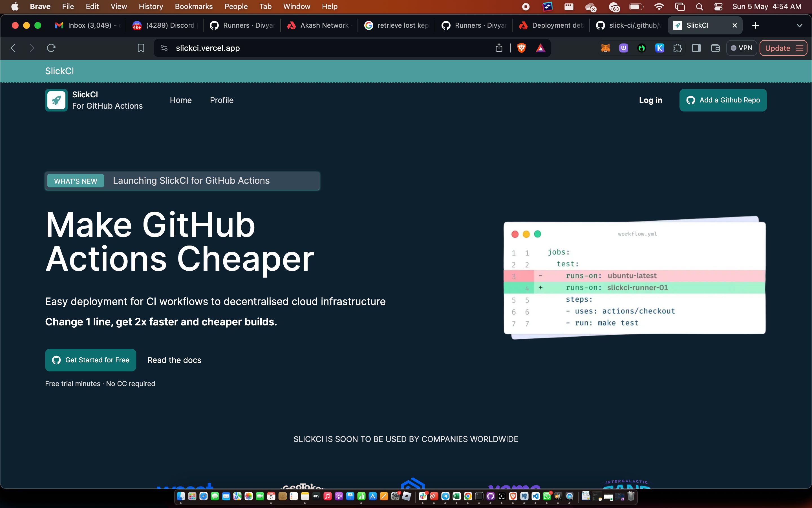Click the battery status icon
This screenshot has height=508, width=812.
[636, 6]
